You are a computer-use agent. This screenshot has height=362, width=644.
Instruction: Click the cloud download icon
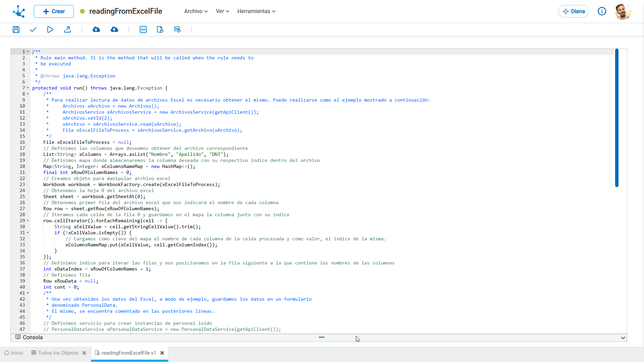pyautogui.click(x=96, y=29)
